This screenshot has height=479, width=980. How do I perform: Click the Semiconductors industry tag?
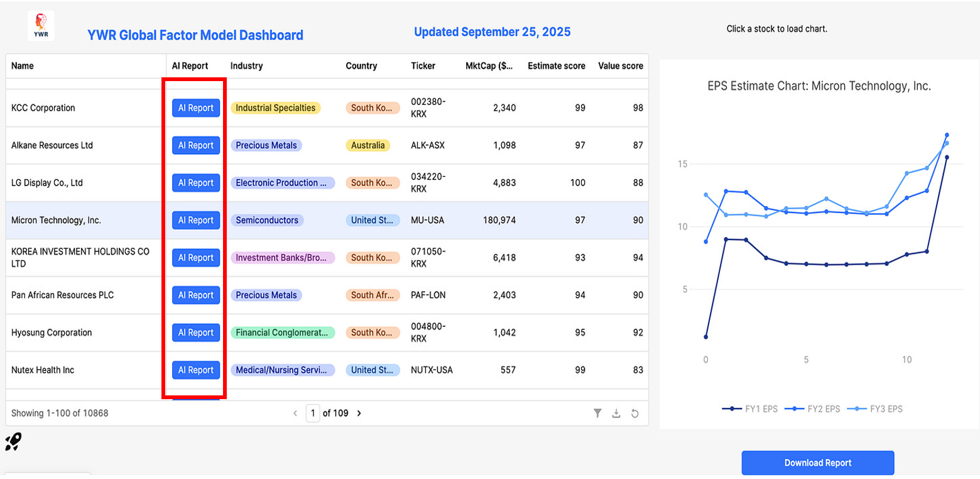267,220
